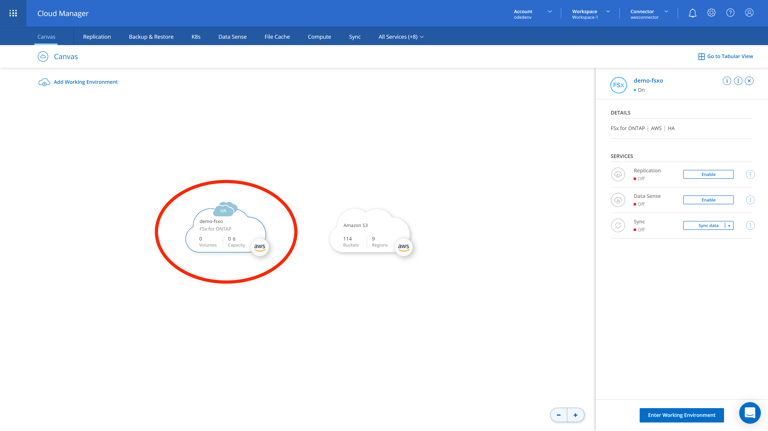Switch to the File Cache tab
Image resolution: width=768 pixels, height=431 pixels.
277,37
